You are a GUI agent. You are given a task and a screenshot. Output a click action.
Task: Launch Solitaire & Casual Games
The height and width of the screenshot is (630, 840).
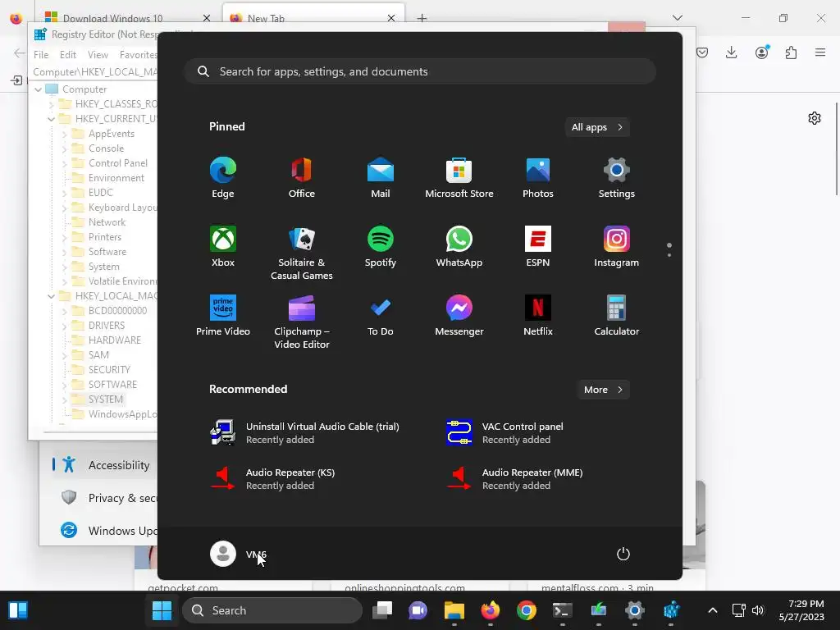(302, 253)
